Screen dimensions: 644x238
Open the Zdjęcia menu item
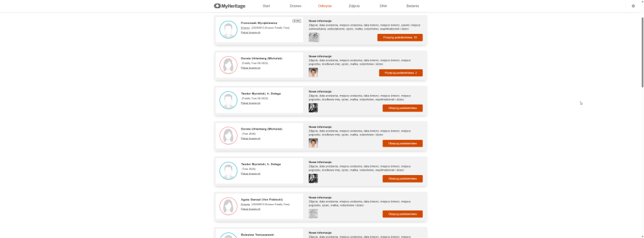354,6
